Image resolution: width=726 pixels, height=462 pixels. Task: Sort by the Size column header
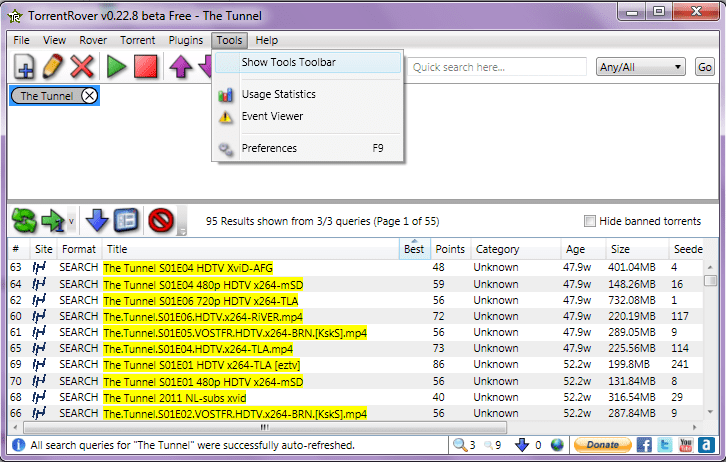pos(637,249)
